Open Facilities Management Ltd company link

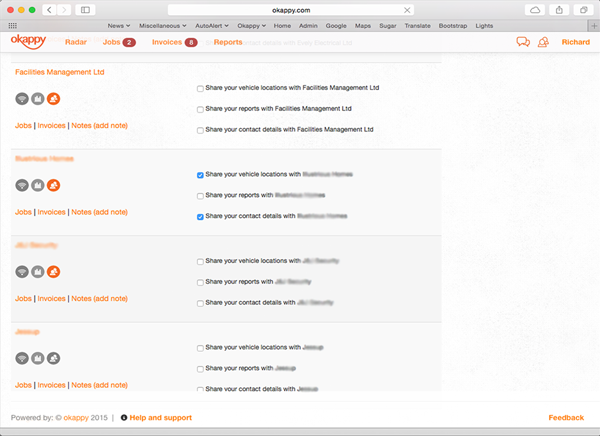point(60,72)
